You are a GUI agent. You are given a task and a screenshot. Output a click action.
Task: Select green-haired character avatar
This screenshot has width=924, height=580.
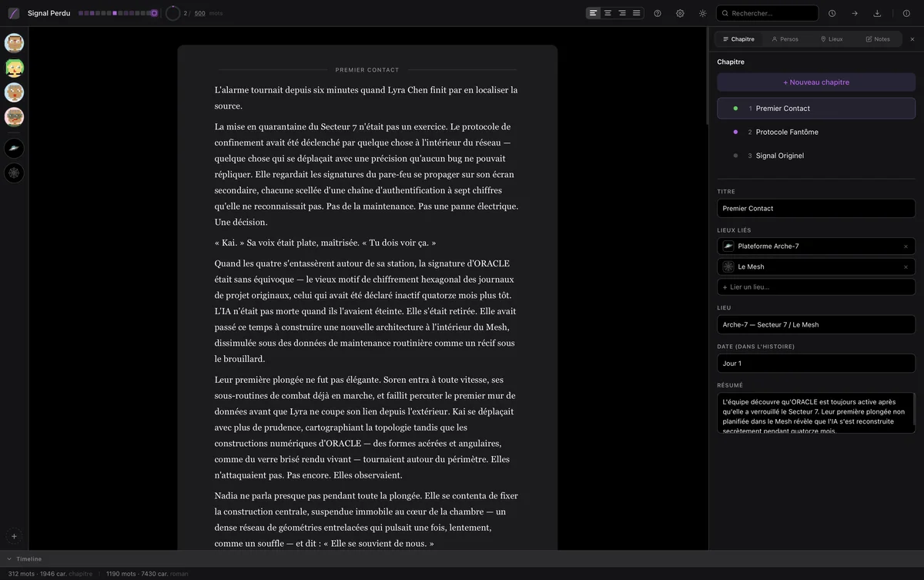[14, 68]
